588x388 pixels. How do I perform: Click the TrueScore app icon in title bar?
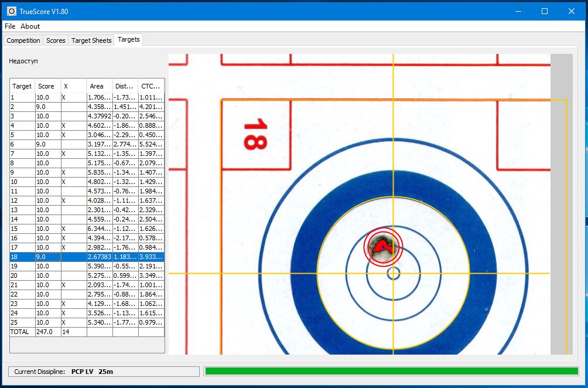[11, 11]
